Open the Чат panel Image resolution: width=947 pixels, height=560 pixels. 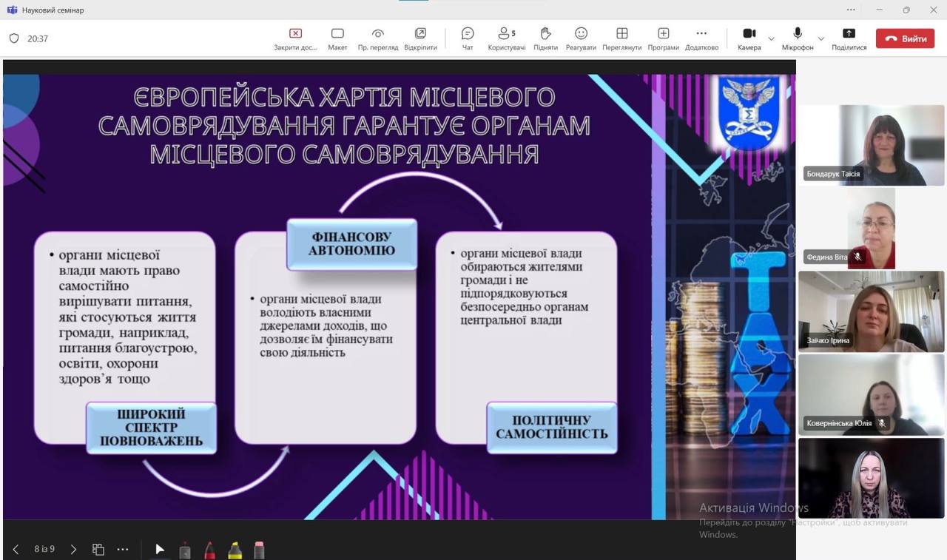(x=468, y=38)
